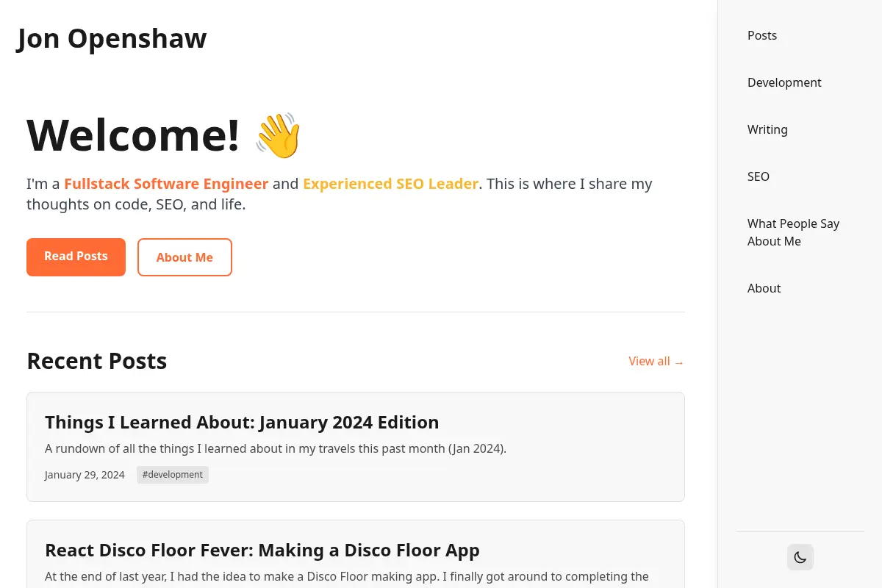Open the SEO sidebar section
The width and height of the screenshot is (882, 588).
[x=759, y=176]
